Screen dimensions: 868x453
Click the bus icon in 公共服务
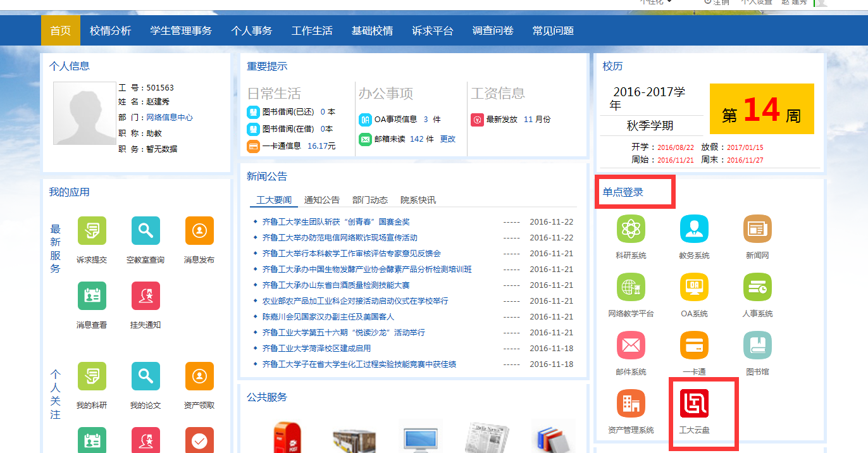tap(354, 439)
